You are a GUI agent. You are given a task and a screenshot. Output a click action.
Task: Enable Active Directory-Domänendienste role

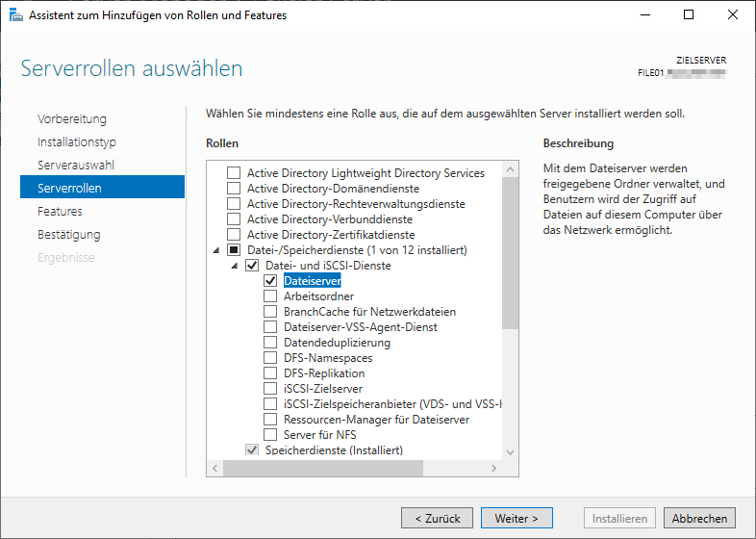[233, 189]
